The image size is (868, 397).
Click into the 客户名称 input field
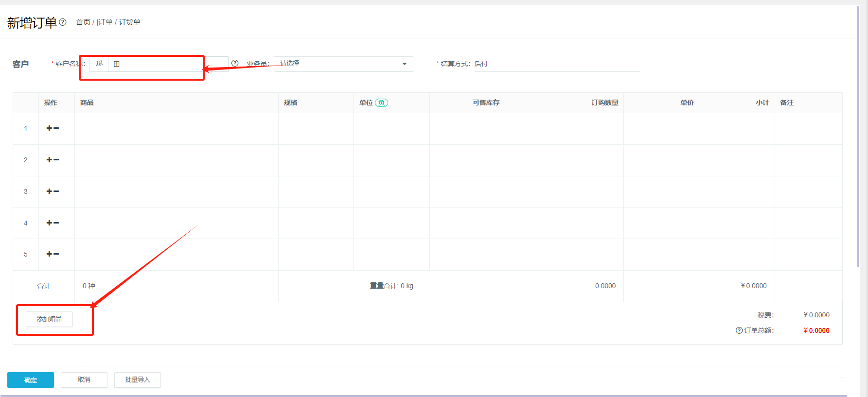click(x=168, y=64)
